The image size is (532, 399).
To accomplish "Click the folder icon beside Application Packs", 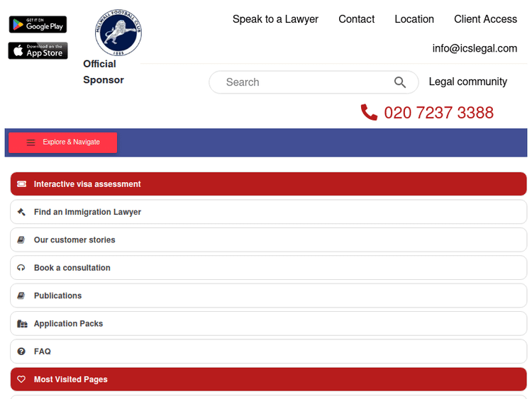I will (22, 324).
